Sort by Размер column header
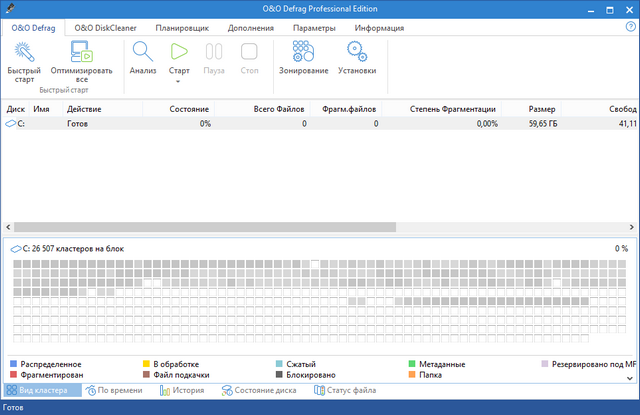The width and height of the screenshot is (640, 415). point(543,108)
